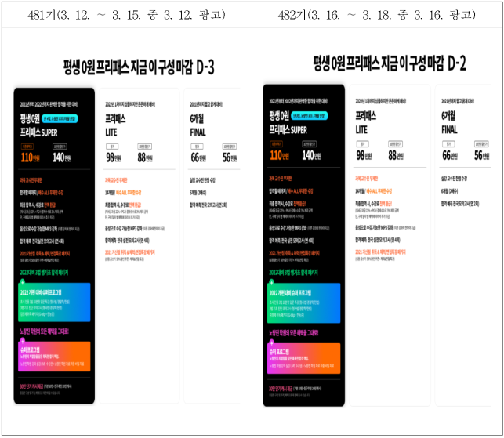504x438 pixels.
Task: Click 66만원 FINAL price in D-3 ad
Action: pyautogui.click(x=198, y=157)
